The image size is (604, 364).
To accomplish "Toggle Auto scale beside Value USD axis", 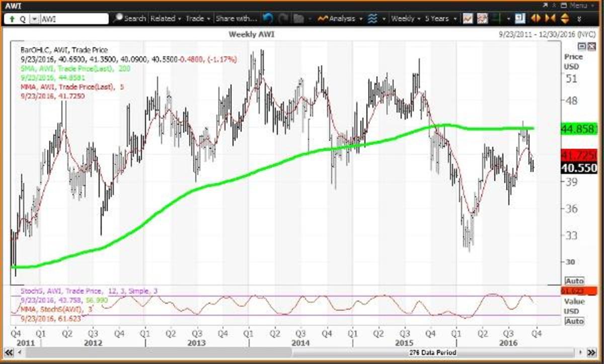I will 574,321.
